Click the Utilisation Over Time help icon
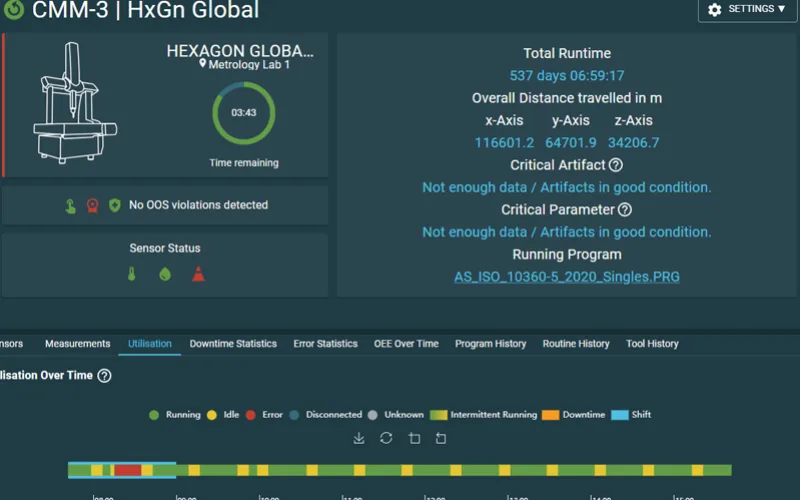 [104, 376]
